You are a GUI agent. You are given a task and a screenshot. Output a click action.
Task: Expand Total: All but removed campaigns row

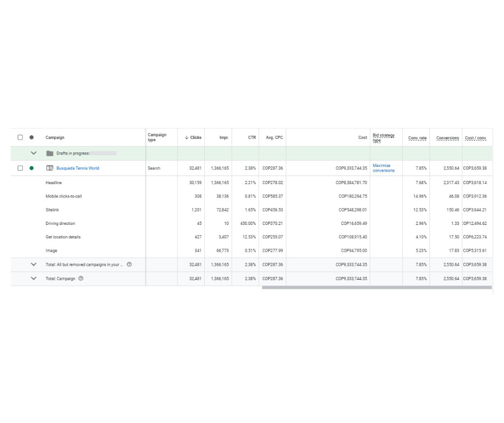point(34,265)
